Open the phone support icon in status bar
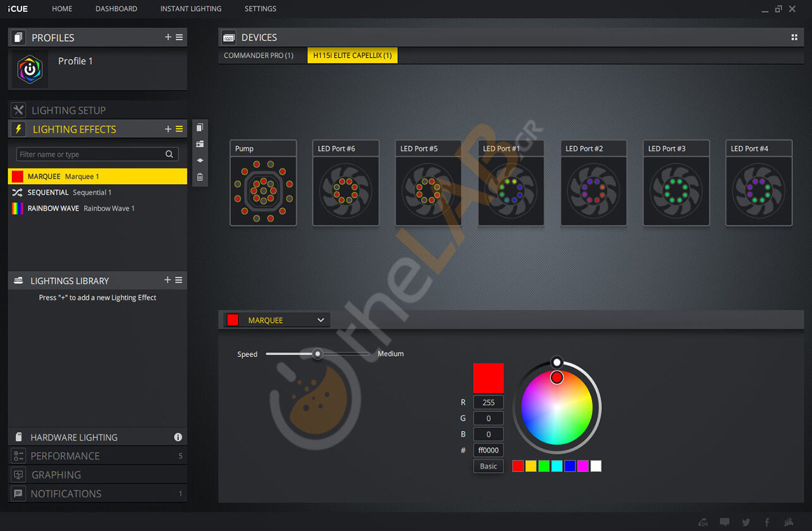The height and width of the screenshot is (531, 812). (x=704, y=522)
